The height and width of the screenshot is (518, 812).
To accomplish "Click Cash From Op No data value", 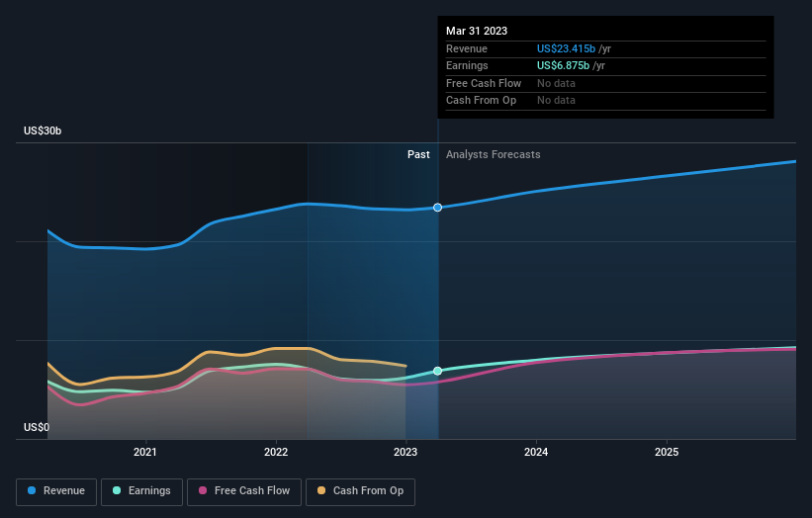I will click(556, 101).
